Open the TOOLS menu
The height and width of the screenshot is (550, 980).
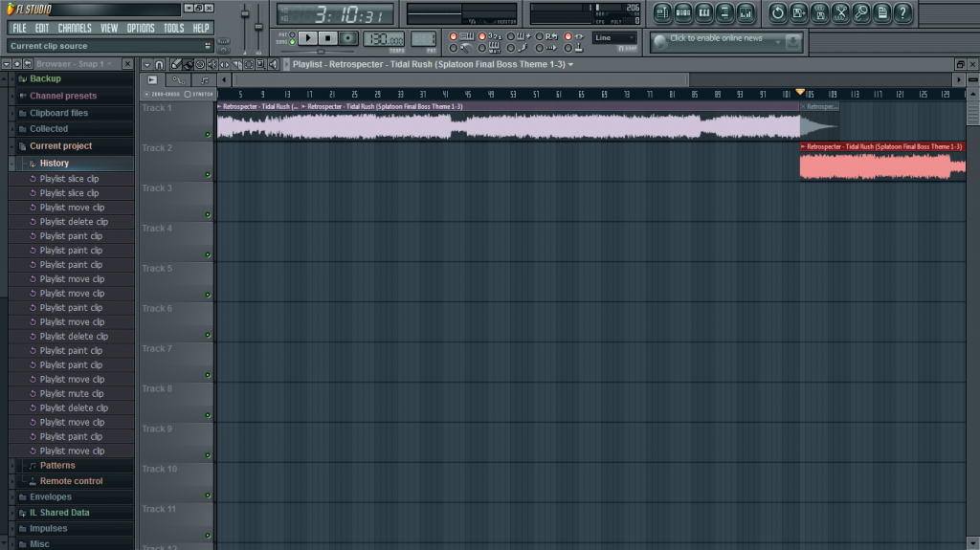174,28
